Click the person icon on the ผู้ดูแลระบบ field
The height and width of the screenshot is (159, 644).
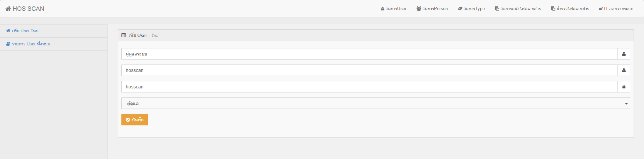click(624, 54)
